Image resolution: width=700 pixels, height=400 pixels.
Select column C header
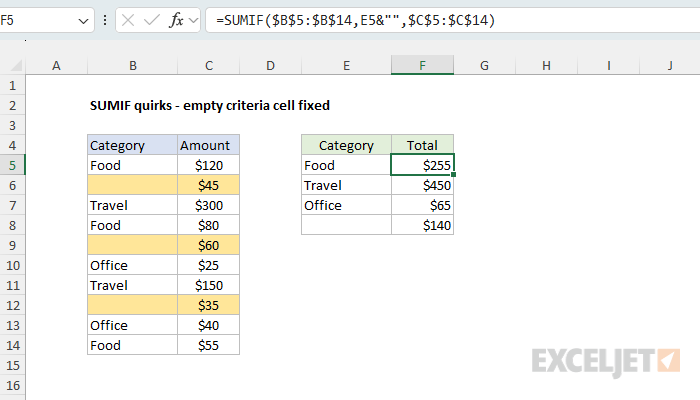pyautogui.click(x=208, y=66)
